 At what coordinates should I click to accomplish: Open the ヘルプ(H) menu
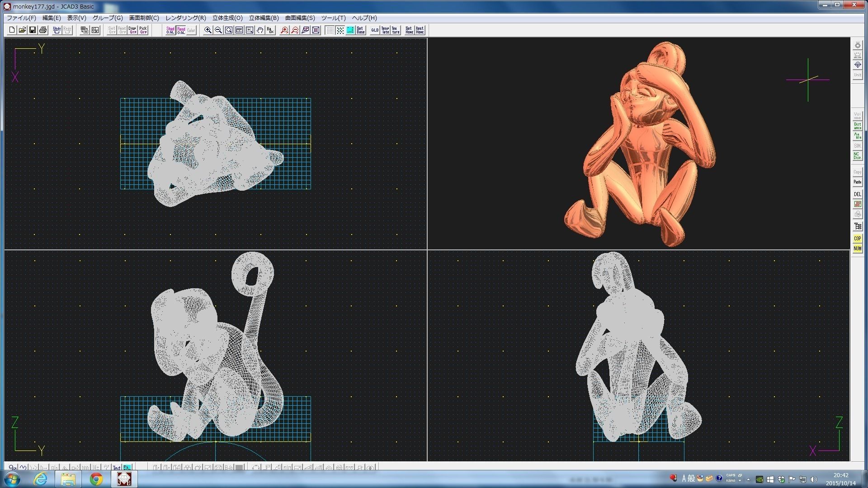coord(364,18)
